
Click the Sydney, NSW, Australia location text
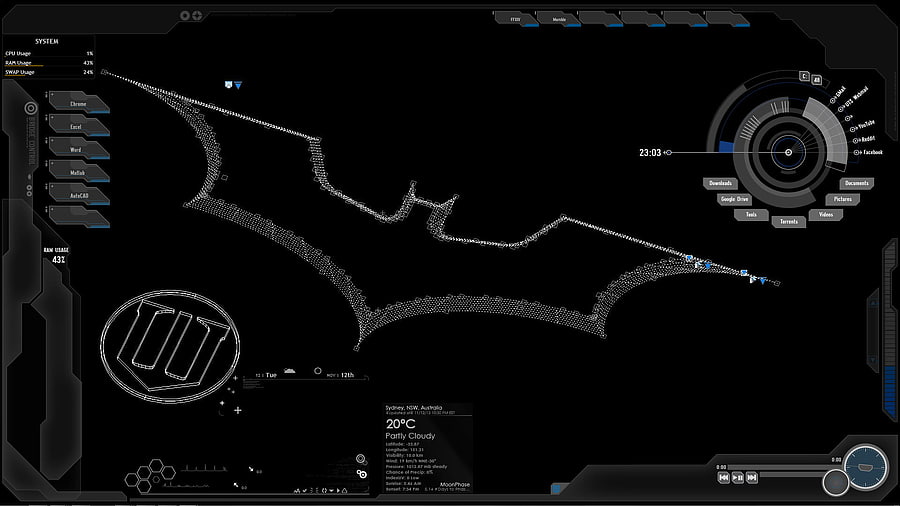click(x=414, y=408)
